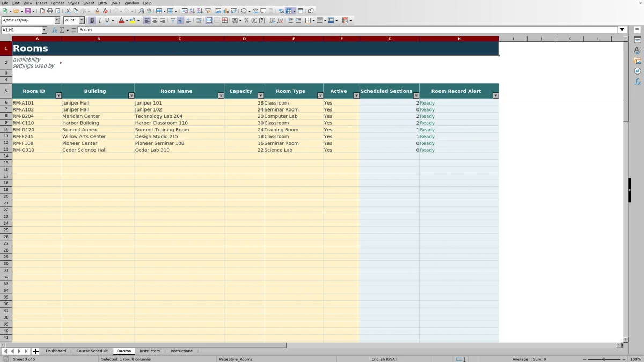Click the Undo arrow icon
Image resolution: width=644 pixels, height=362 pixels.
[115, 11]
